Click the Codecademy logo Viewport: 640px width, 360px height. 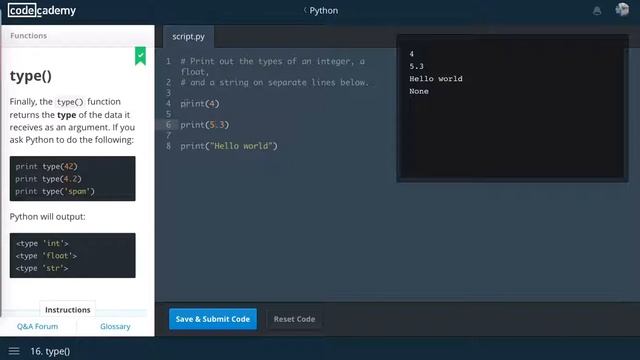click(x=42, y=10)
